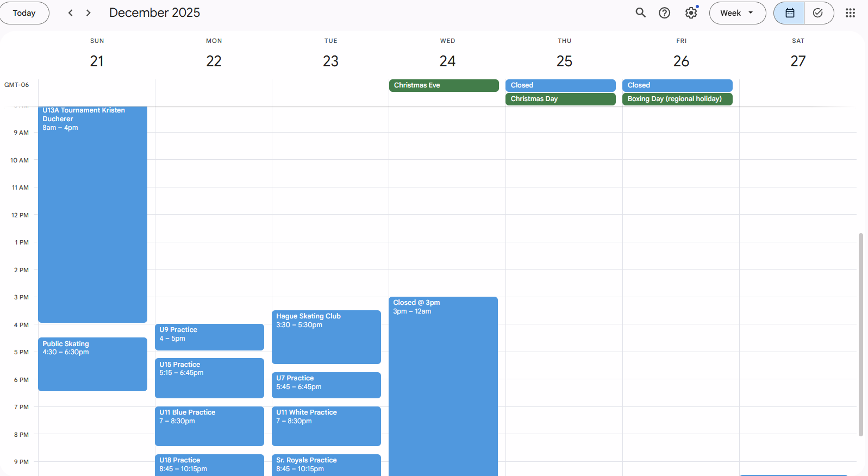Screen dimensions: 868x476
Task: Click the Today button
Action: pos(24,13)
